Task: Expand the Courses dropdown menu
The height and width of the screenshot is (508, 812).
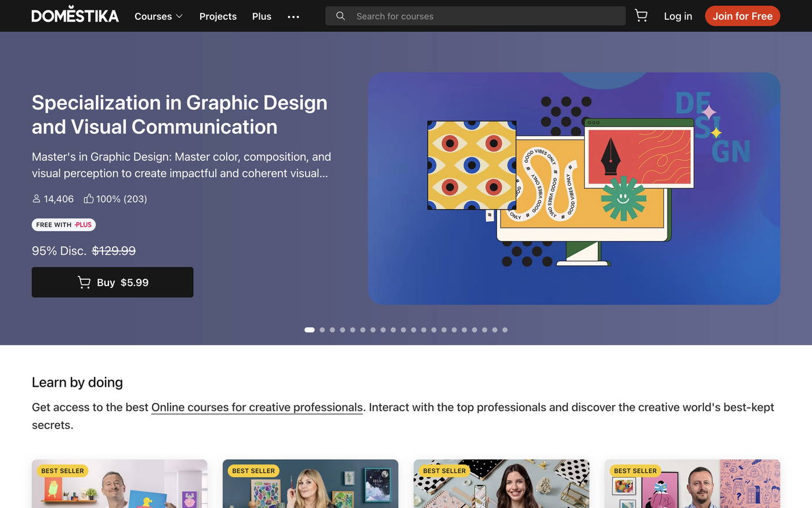Action: click(158, 16)
